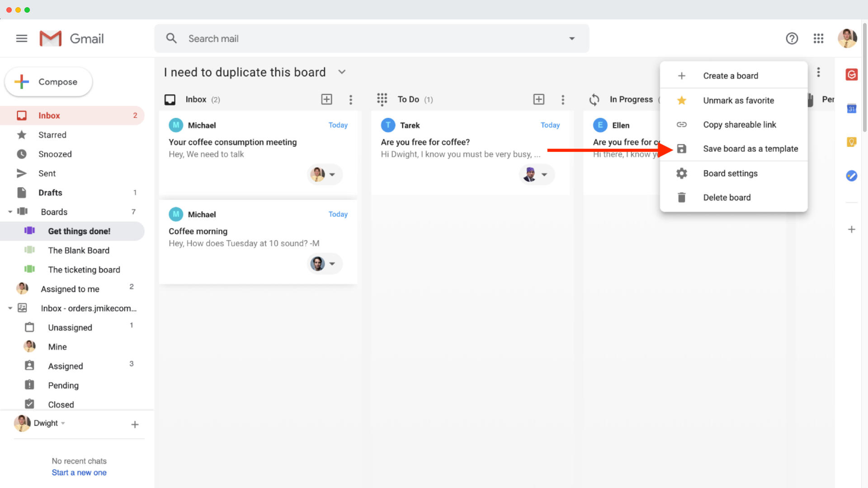Open the Sent folder
Viewport: 868px width, 488px height.
(x=72, y=174)
